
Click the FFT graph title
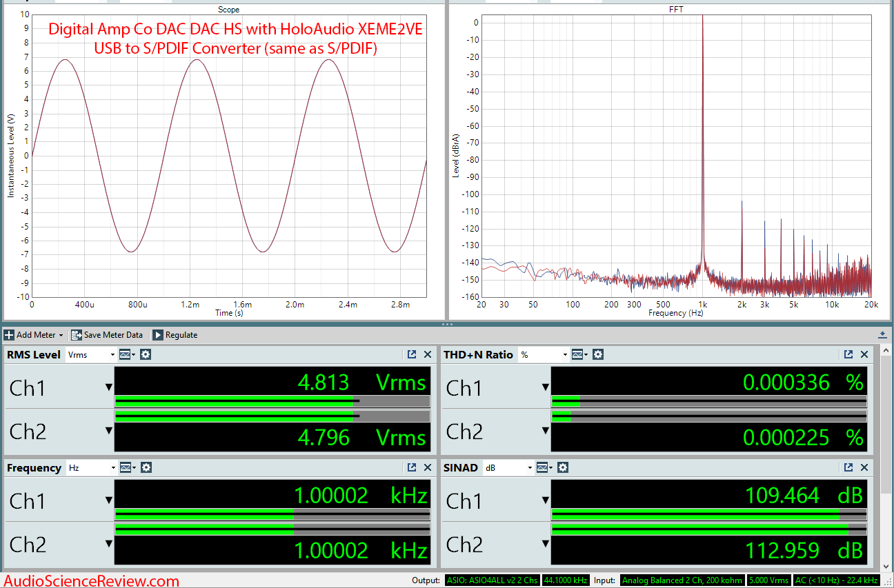pos(677,10)
